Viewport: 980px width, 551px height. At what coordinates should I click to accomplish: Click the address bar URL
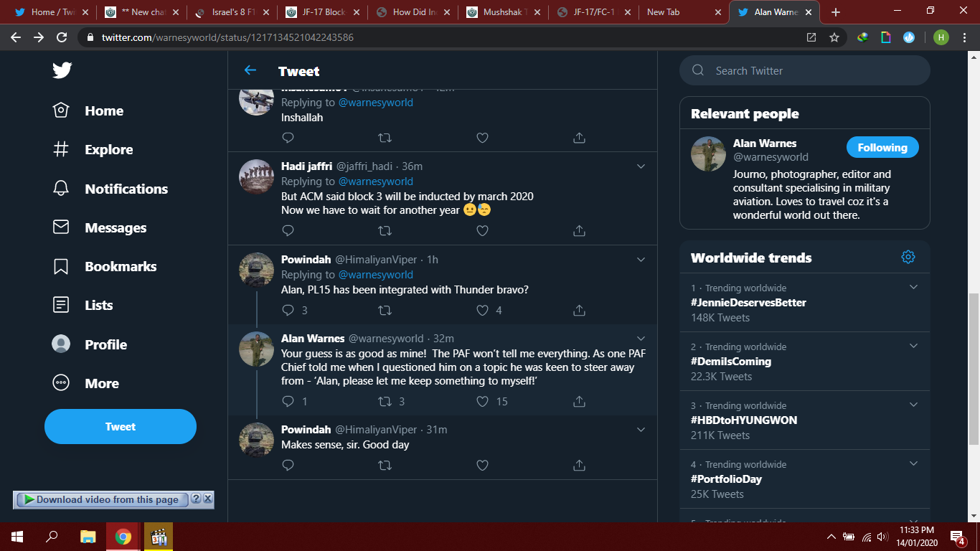[x=227, y=37]
